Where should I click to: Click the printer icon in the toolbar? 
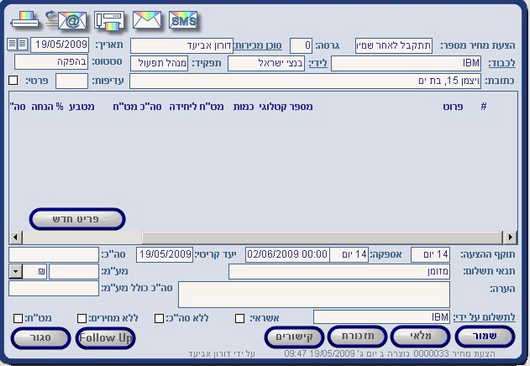(25, 20)
